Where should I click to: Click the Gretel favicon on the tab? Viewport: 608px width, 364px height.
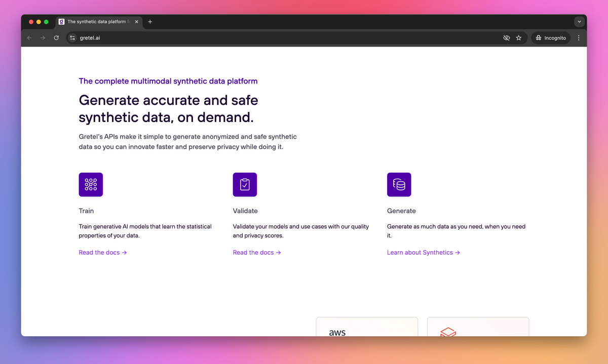pos(61,22)
